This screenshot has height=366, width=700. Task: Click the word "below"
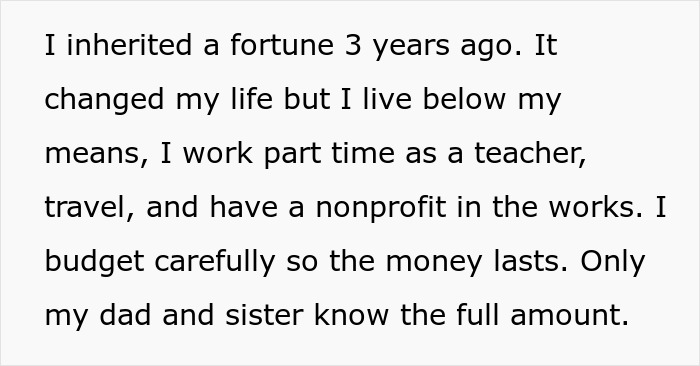(464, 99)
